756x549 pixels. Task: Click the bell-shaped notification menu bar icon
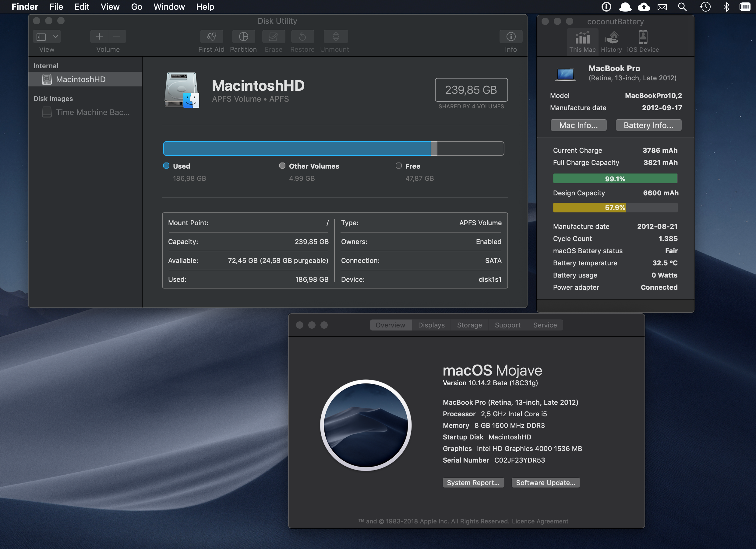(x=625, y=7)
